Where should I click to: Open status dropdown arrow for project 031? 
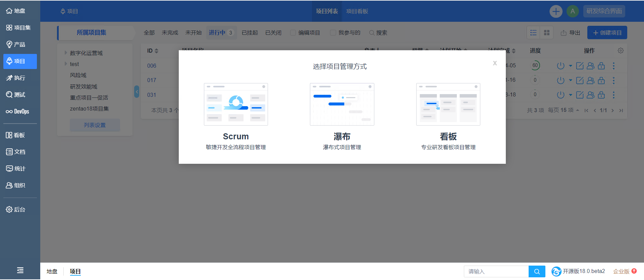pyautogui.click(x=570, y=95)
